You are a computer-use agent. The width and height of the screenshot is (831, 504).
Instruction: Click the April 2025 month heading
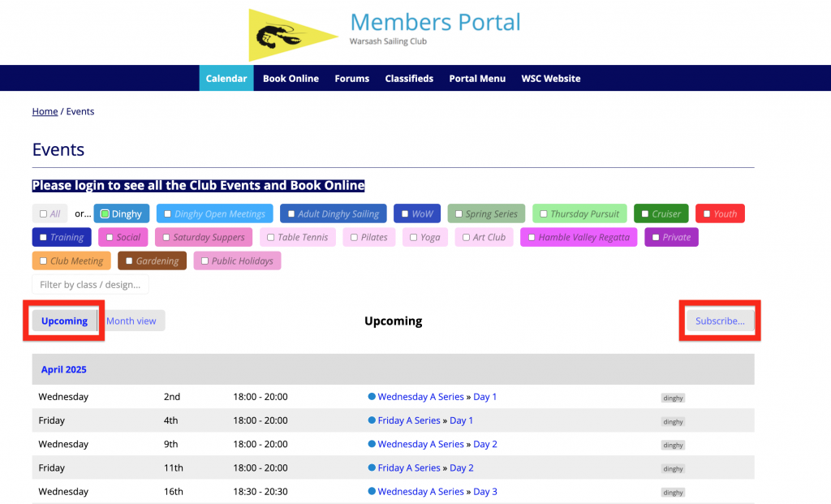(x=63, y=369)
